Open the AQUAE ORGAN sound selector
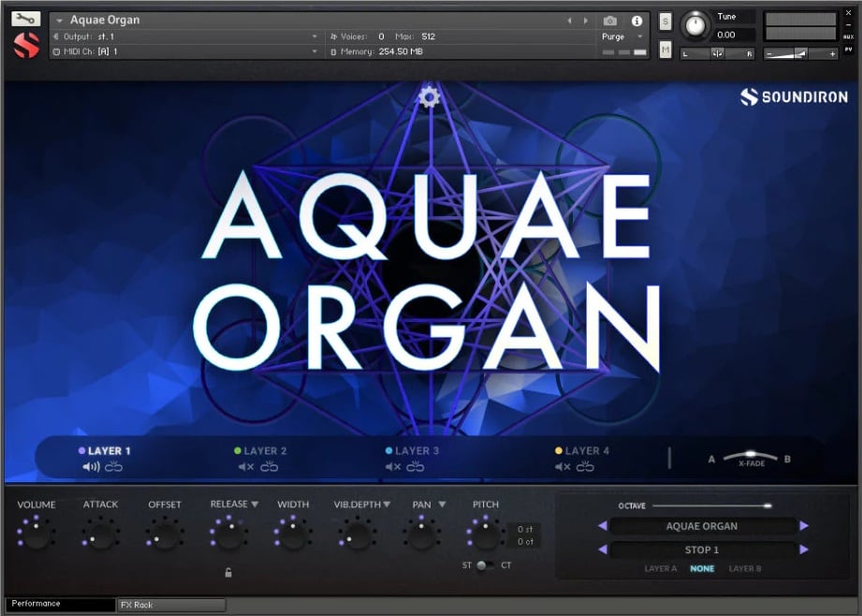This screenshot has height=616, width=862. point(702,526)
